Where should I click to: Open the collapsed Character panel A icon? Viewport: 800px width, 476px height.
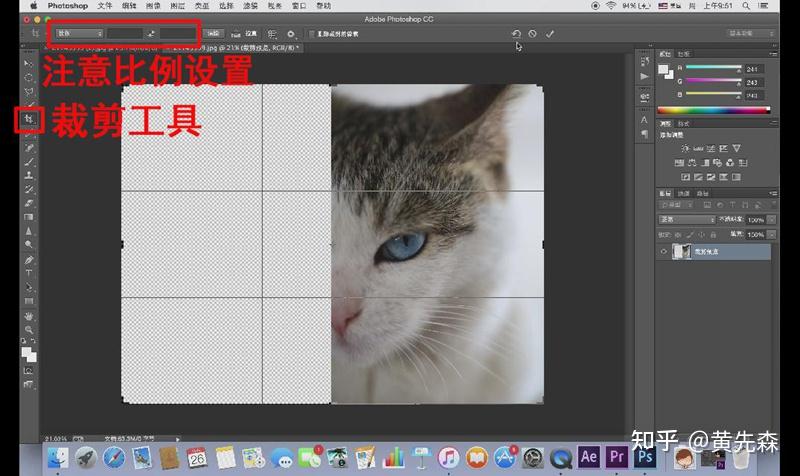pyautogui.click(x=644, y=119)
